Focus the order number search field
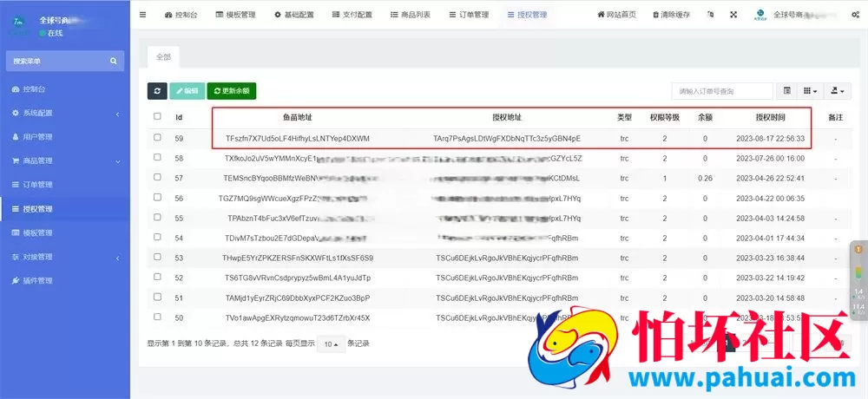This screenshot has width=868, height=399. (x=722, y=91)
